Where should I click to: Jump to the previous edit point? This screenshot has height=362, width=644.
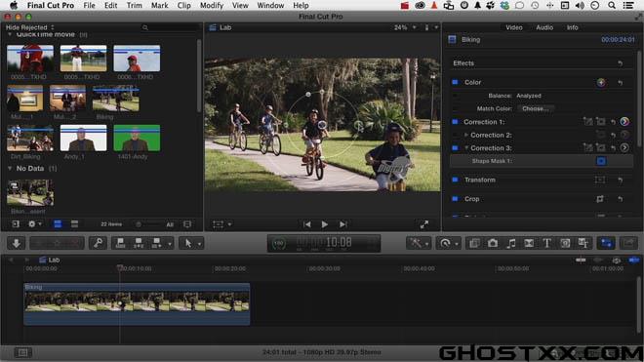[306, 224]
